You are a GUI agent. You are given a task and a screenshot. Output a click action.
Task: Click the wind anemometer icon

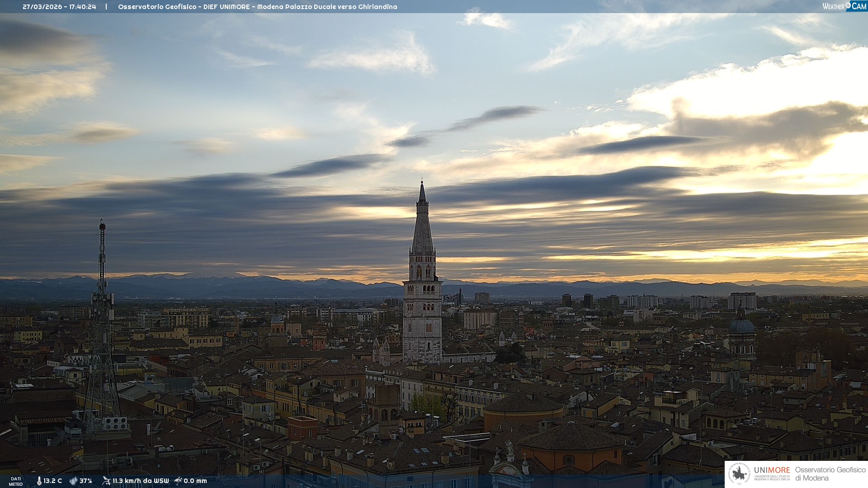(x=106, y=481)
